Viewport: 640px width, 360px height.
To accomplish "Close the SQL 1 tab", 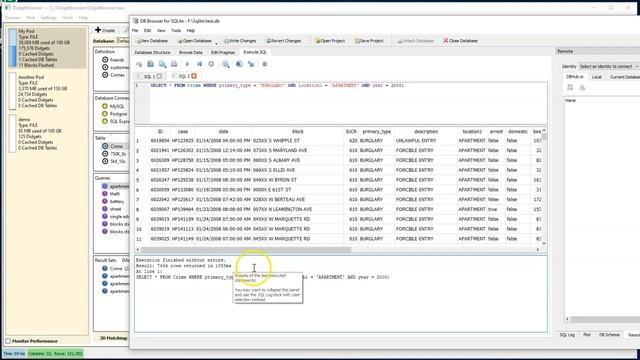I will click(x=159, y=76).
